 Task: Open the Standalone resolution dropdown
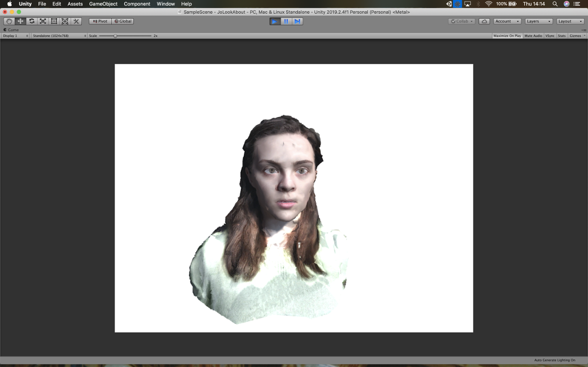coord(59,36)
